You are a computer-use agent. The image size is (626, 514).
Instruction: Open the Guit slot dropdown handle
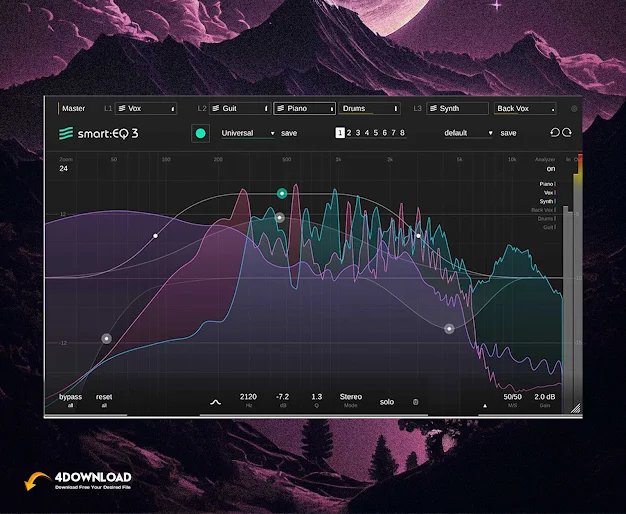tap(266, 109)
